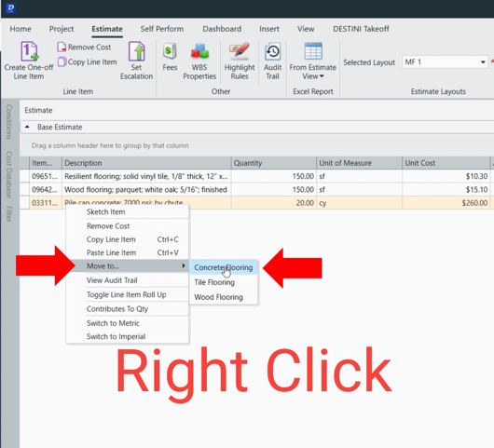Viewport: 494px width, 448px height.
Task: Click Toggle Line Item Roll Up
Action: pos(127,294)
